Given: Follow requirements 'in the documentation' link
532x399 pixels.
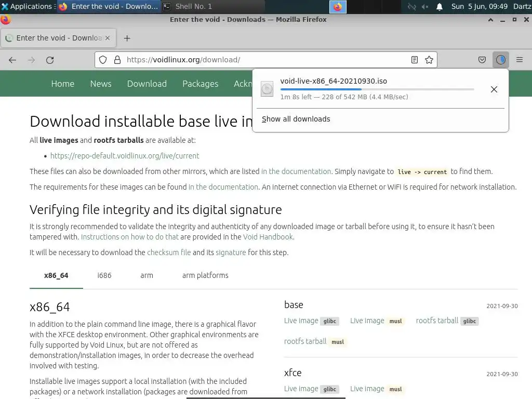Looking at the screenshot, I should click(223, 187).
